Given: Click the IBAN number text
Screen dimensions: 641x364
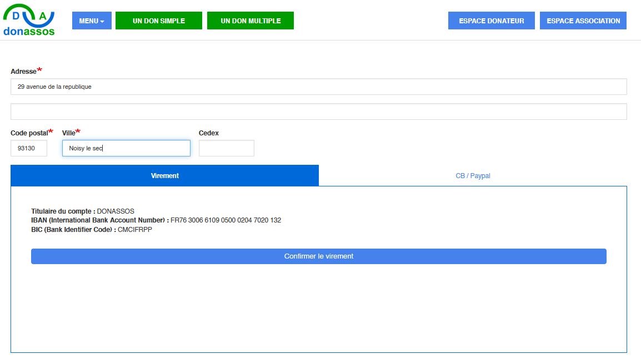Looking at the screenshot, I should pos(226,220).
